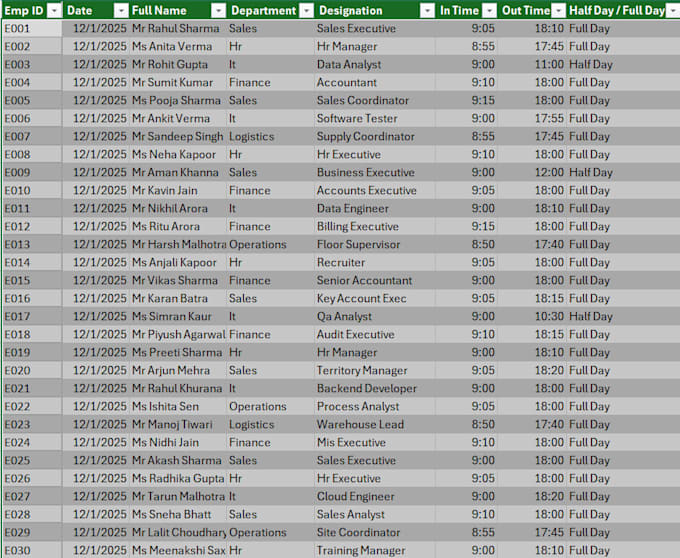
Task: Click the 'Ms Radhika Gupta' name
Action: [178, 478]
